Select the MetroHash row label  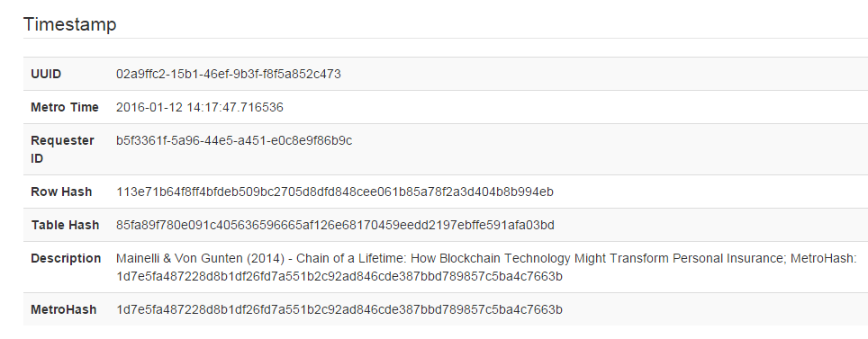click(x=64, y=309)
